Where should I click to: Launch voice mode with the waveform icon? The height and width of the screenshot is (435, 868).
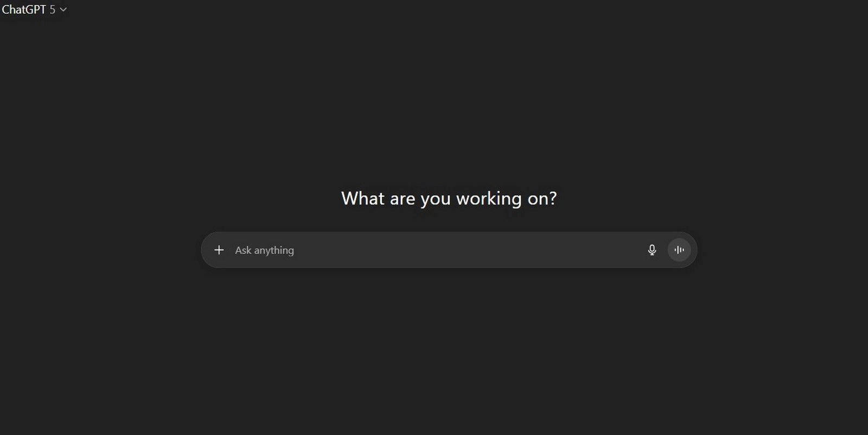tap(679, 250)
